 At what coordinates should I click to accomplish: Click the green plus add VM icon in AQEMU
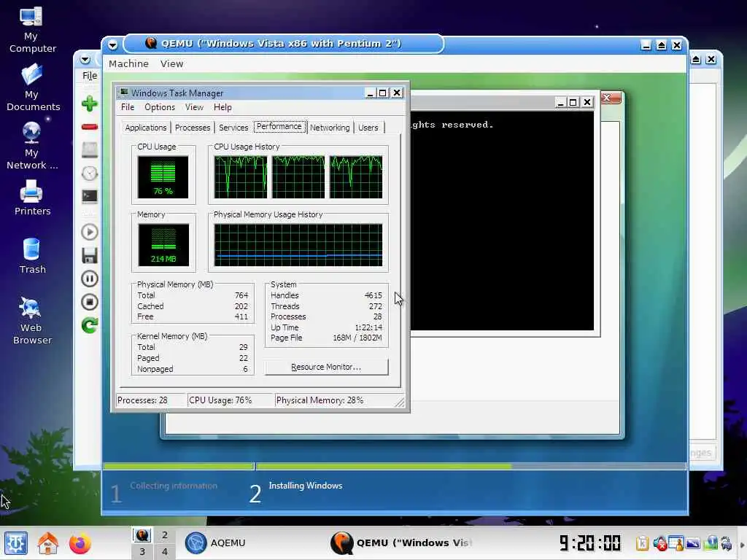(89, 104)
